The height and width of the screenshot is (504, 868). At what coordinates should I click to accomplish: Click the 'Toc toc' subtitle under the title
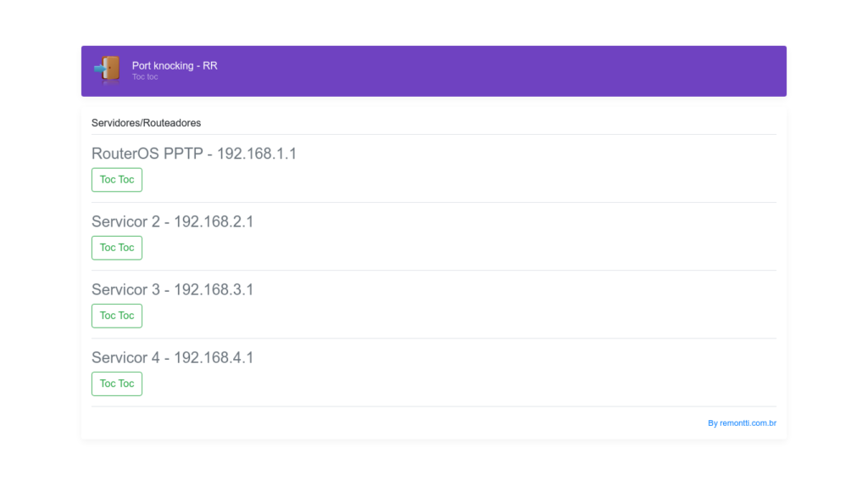(x=145, y=77)
